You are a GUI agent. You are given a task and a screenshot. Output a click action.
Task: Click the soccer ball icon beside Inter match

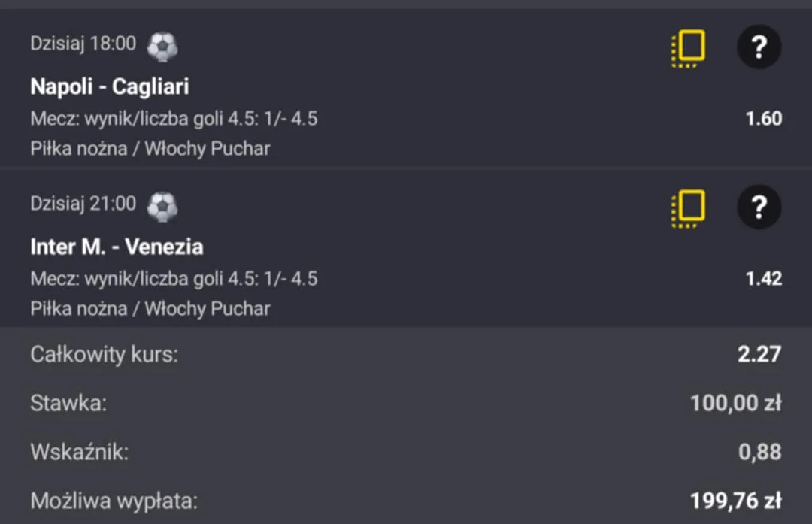tap(162, 207)
